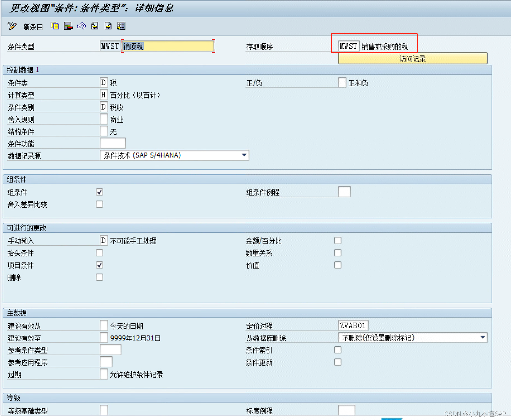Click the Copy As icon
This screenshot has width=511, height=420.
click(55, 26)
